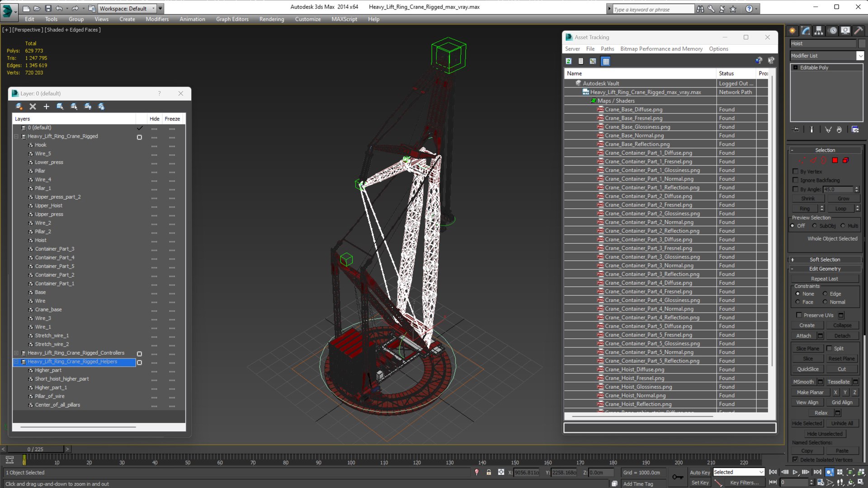The image size is (868, 488).
Task: Click Key Filters button
Action: coord(744,483)
